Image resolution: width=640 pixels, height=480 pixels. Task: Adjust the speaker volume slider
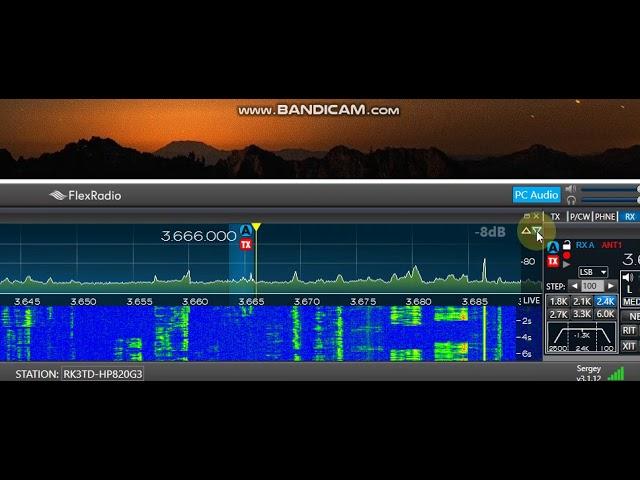[610, 189]
